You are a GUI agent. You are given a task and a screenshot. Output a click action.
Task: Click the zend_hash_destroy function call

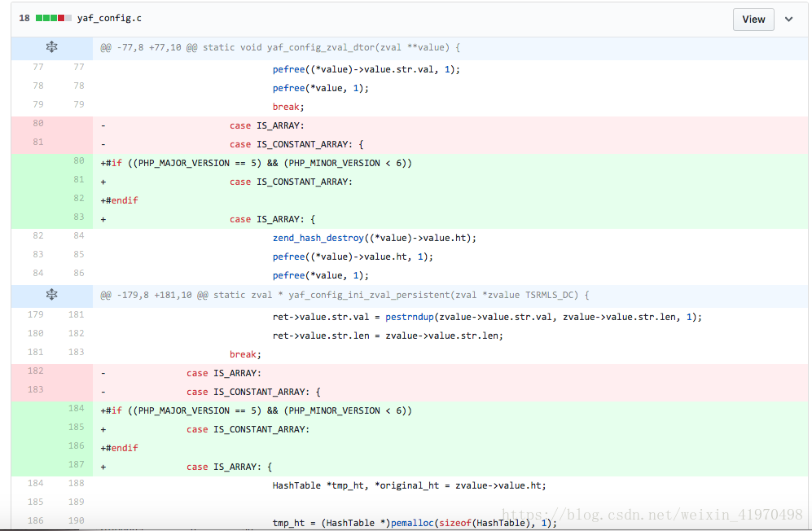[318, 239]
